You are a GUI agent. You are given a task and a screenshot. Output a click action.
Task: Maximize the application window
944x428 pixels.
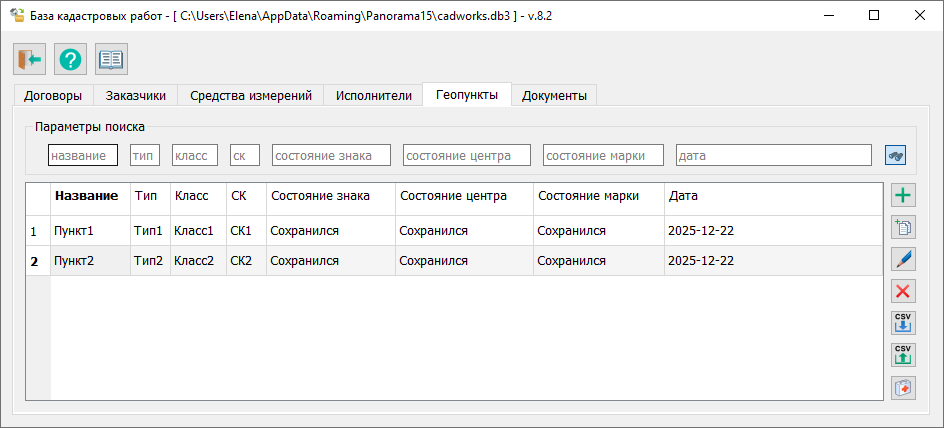tap(874, 16)
